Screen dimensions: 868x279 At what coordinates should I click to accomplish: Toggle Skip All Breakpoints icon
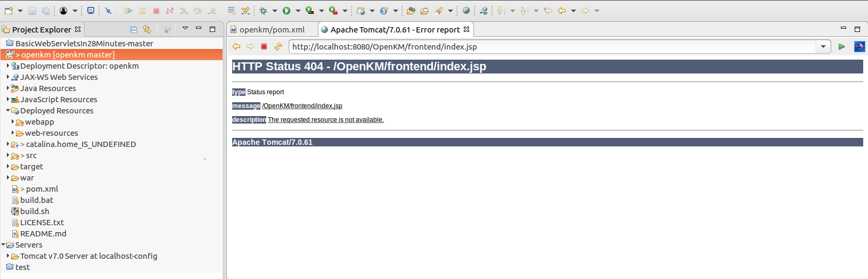tap(108, 11)
